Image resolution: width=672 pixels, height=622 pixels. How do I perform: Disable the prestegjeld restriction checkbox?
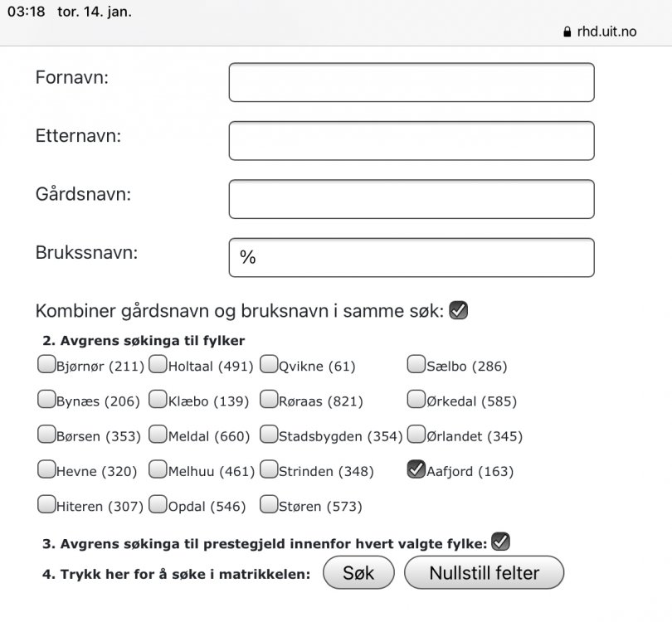pos(500,542)
